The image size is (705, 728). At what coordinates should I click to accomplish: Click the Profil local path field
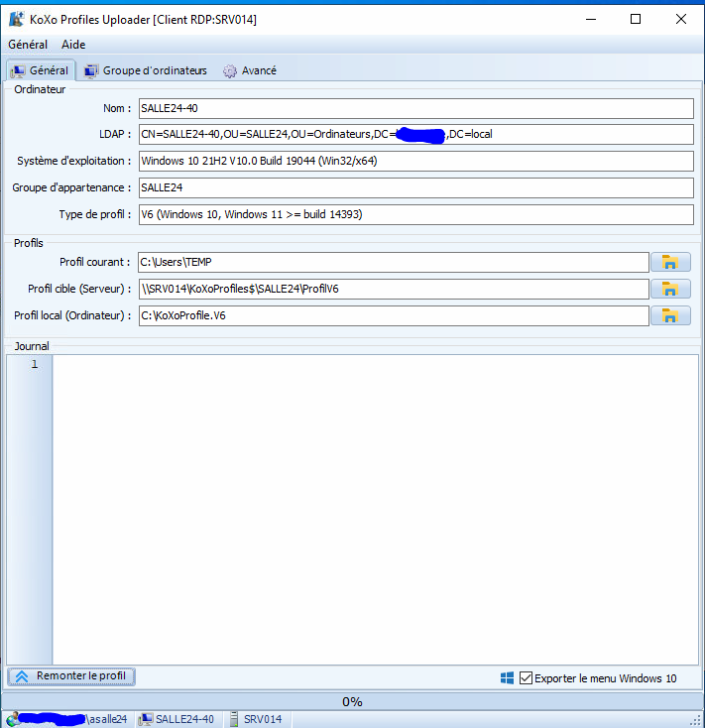tap(394, 315)
